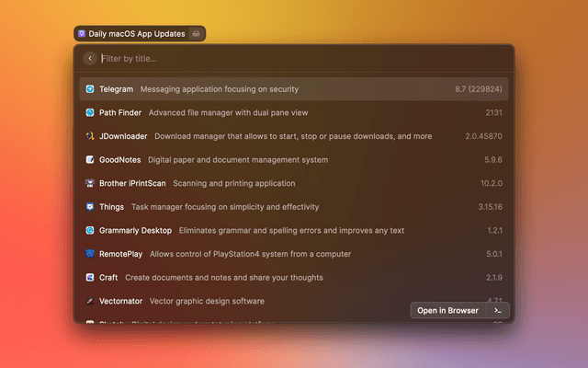Viewport: 588px width, 368px height.
Task: Click the Telegram app icon
Action: pyautogui.click(x=90, y=89)
